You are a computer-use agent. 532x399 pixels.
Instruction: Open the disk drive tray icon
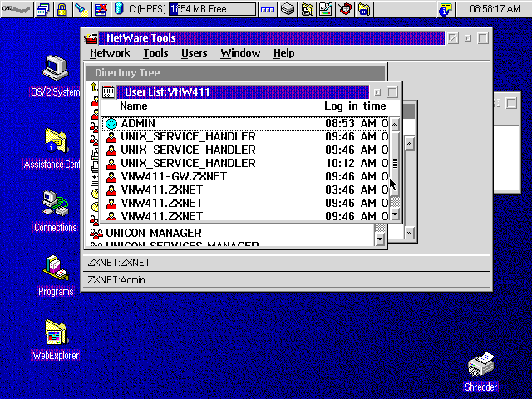point(288,9)
